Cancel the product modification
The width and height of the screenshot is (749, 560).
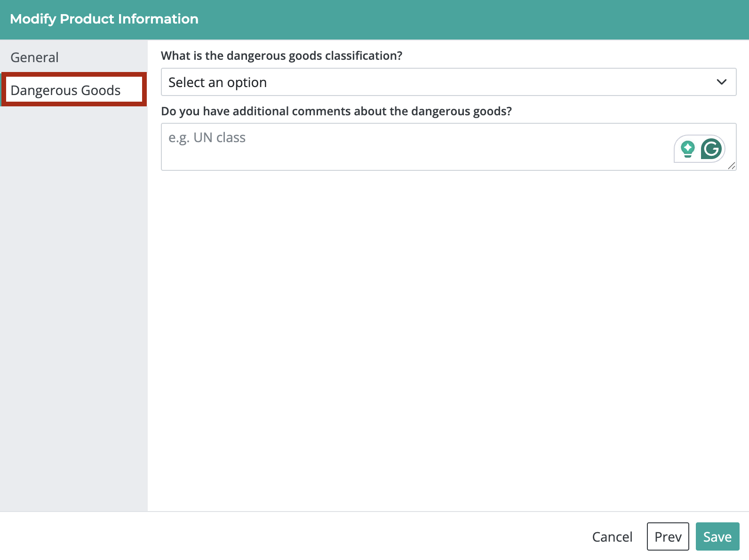point(612,536)
